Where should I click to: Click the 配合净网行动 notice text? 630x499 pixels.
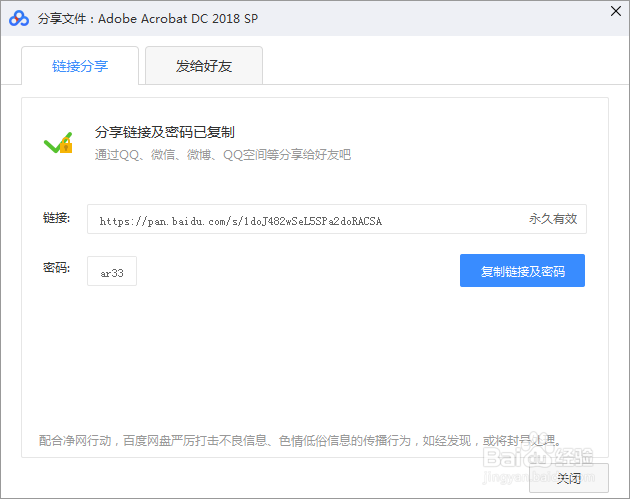click(x=300, y=440)
